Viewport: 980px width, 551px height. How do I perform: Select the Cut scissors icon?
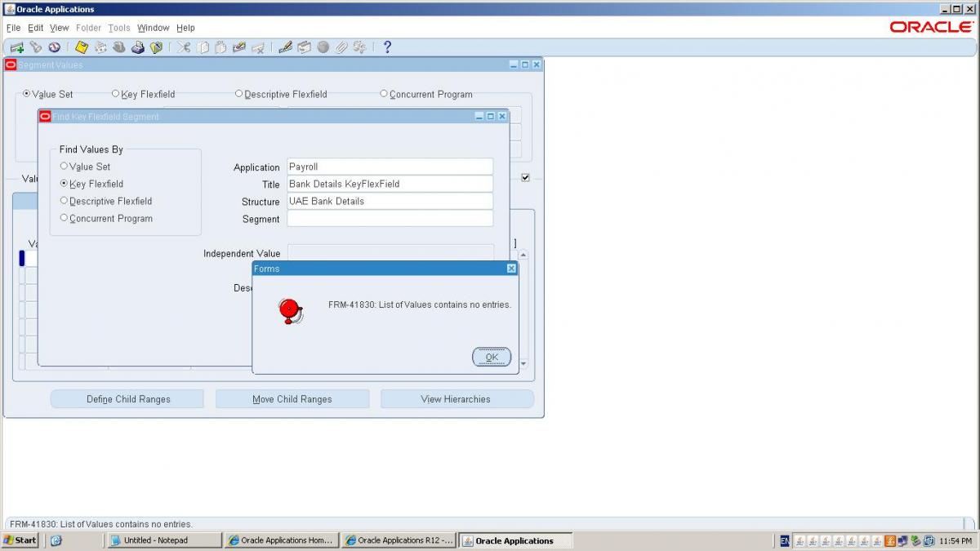pyautogui.click(x=184, y=47)
